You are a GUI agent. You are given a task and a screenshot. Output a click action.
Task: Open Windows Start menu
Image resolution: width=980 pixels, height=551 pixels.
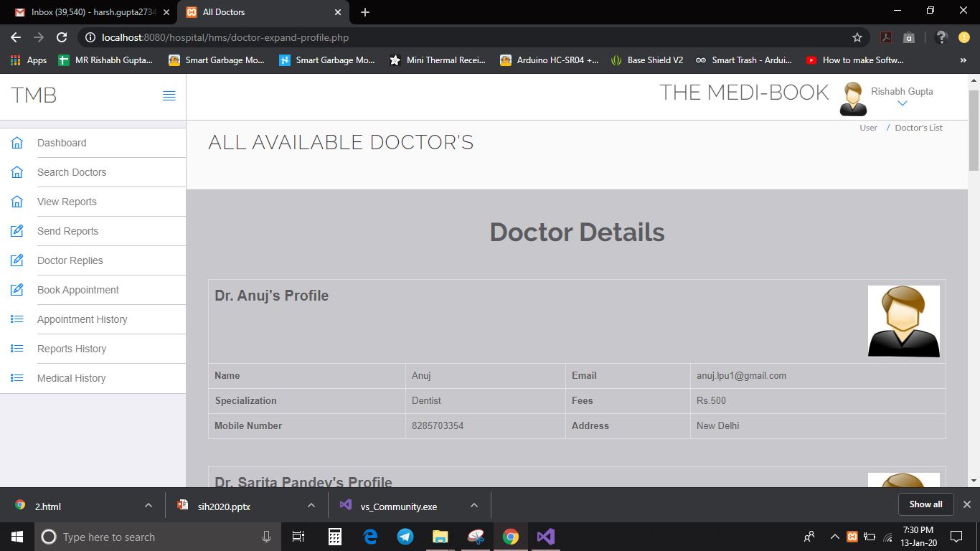point(17,537)
